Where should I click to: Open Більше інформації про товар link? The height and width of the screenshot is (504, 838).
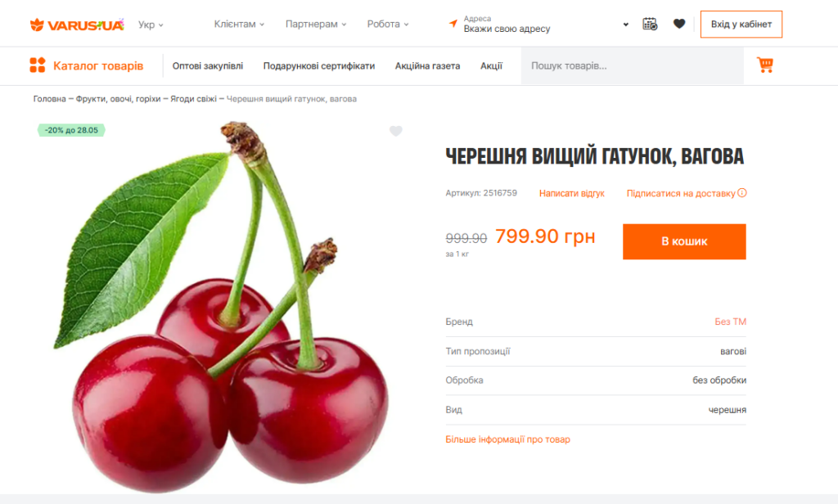pyautogui.click(x=507, y=439)
